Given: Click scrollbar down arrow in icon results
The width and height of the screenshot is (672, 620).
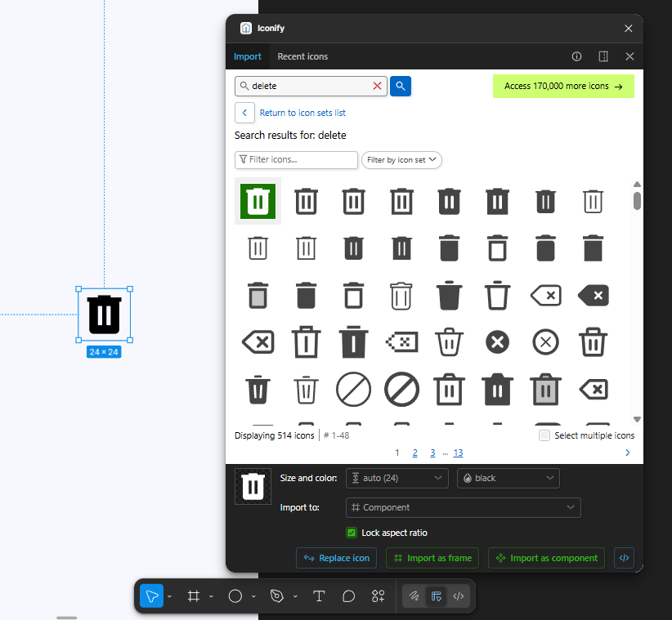Looking at the screenshot, I should [638, 419].
